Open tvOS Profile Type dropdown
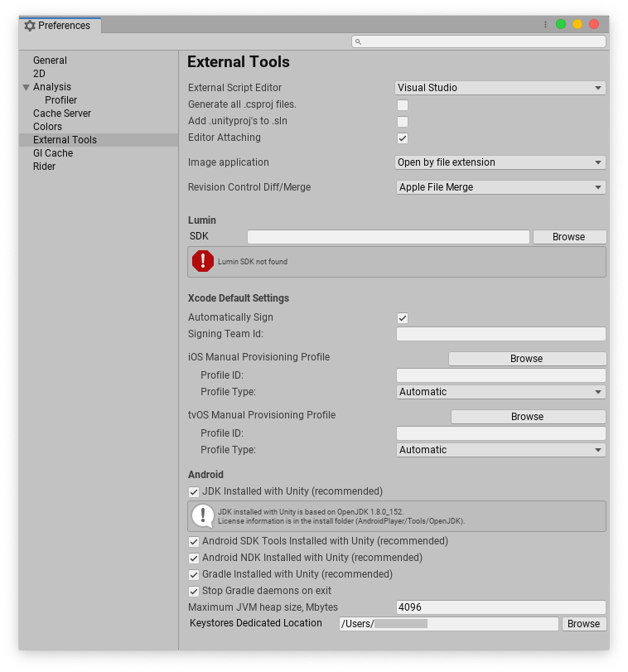The image size is (628, 672). click(x=500, y=450)
